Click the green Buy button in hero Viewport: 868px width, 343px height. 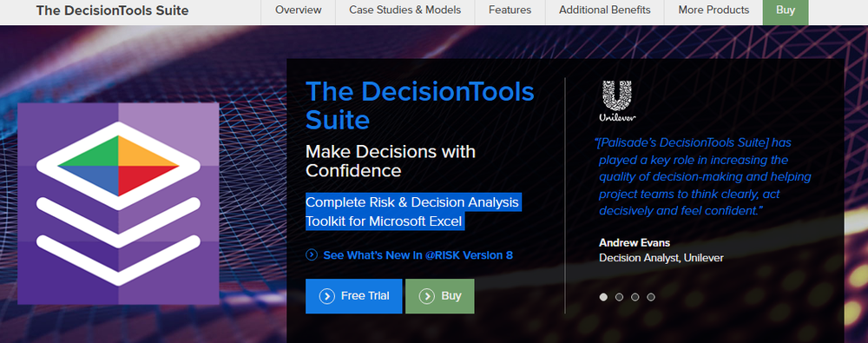click(x=439, y=296)
